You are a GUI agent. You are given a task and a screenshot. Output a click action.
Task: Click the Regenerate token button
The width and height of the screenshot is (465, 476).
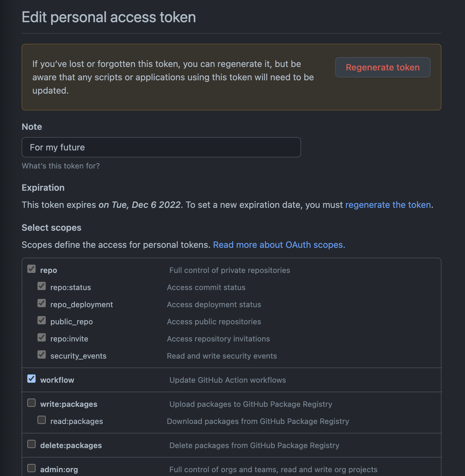pyautogui.click(x=382, y=67)
